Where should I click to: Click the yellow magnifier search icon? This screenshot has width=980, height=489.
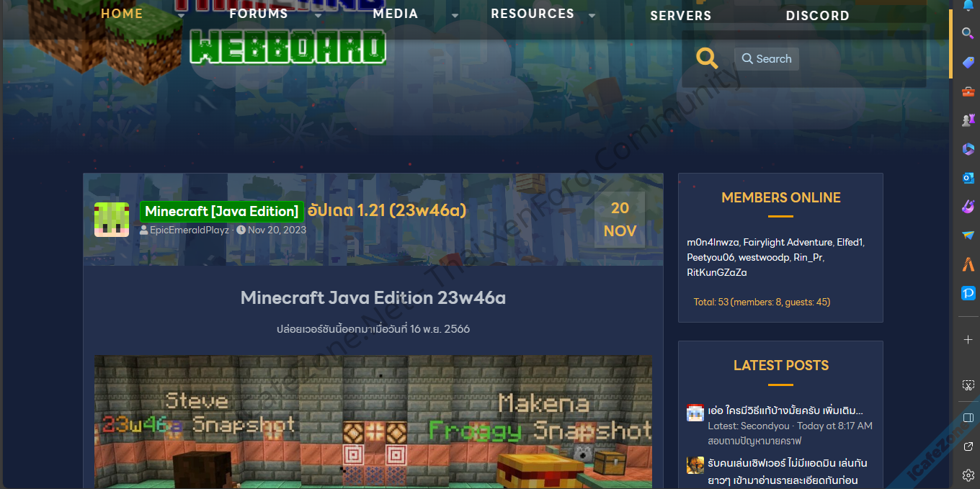pos(707,58)
